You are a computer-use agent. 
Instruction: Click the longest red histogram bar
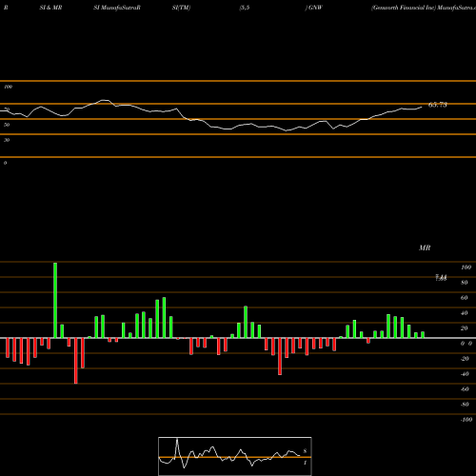coord(76,361)
